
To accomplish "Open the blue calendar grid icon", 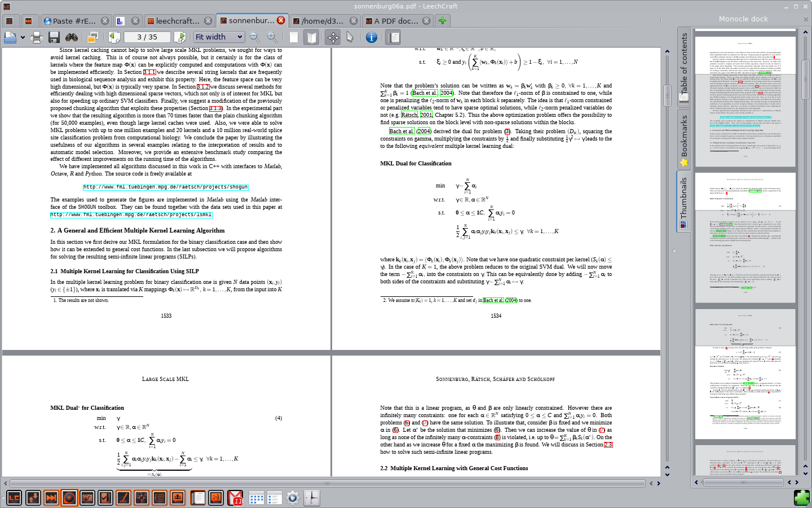I will pyautogui.click(x=257, y=498).
